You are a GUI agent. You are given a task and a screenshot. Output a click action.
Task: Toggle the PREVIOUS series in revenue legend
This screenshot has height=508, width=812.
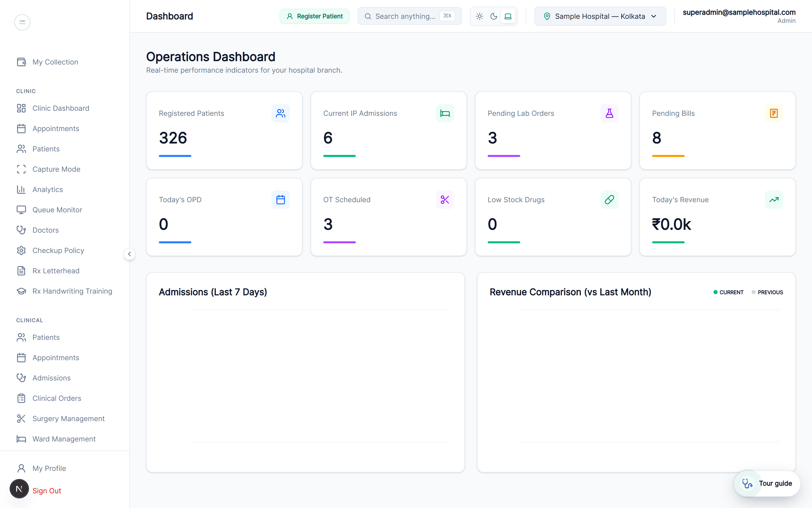[x=767, y=292]
